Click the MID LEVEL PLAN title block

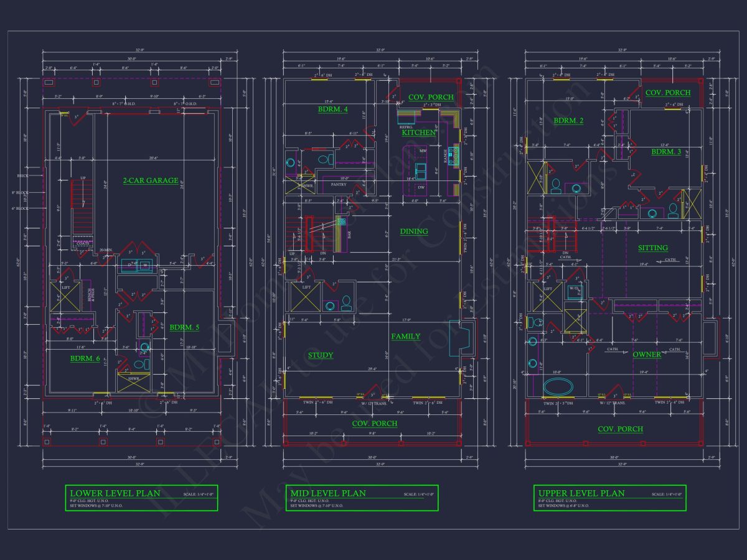(363, 498)
